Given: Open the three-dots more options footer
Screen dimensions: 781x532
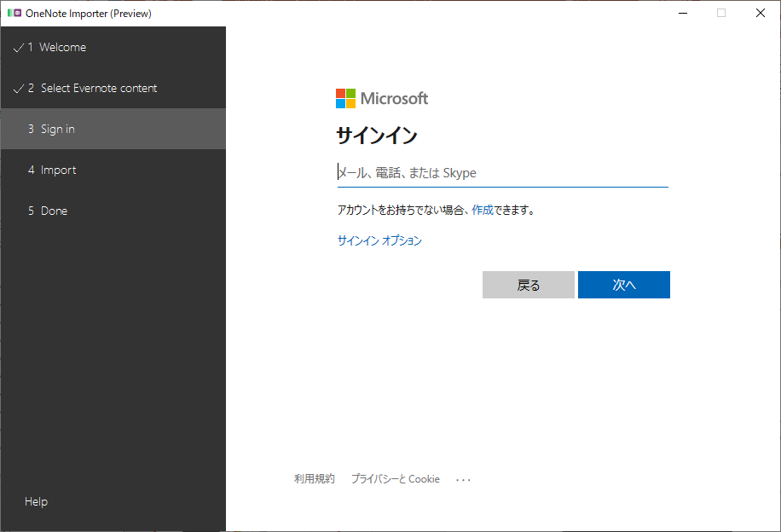Looking at the screenshot, I should 463,480.
